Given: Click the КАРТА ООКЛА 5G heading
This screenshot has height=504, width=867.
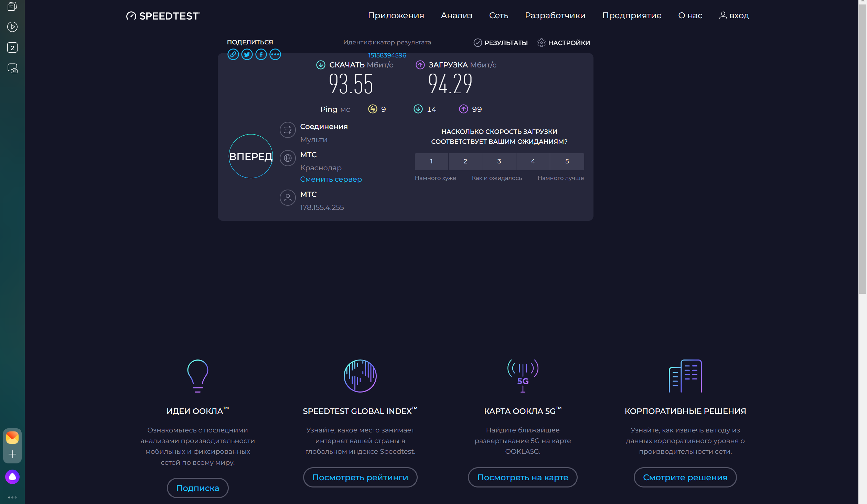Looking at the screenshot, I should pyautogui.click(x=523, y=411).
